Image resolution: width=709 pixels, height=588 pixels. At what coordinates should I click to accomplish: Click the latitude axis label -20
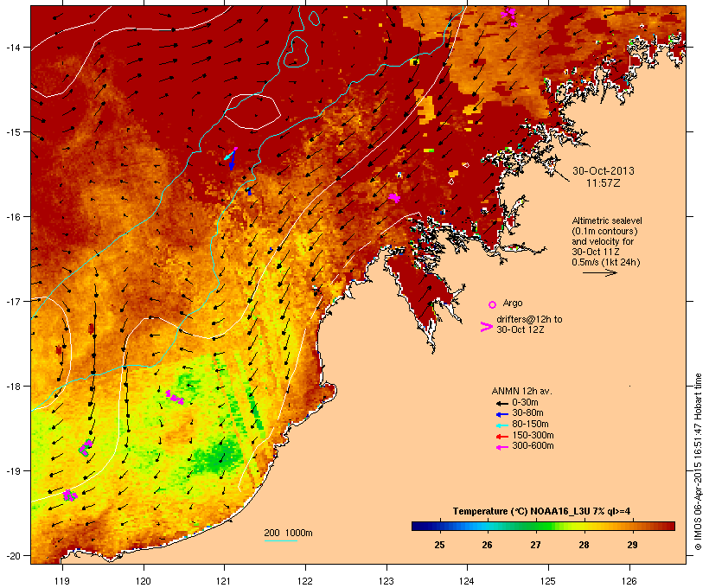pos(12,555)
